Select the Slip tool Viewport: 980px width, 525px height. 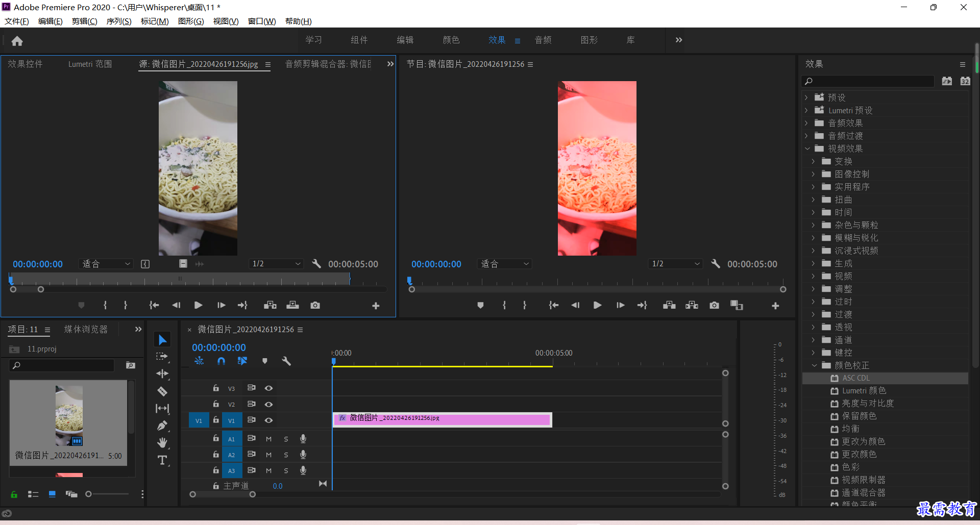(162, 409)
